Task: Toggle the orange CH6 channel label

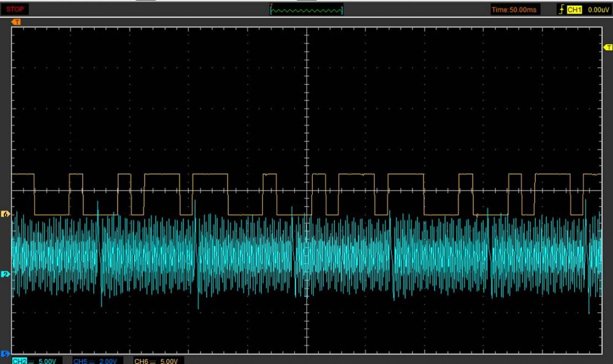Action: click(141, 361)
